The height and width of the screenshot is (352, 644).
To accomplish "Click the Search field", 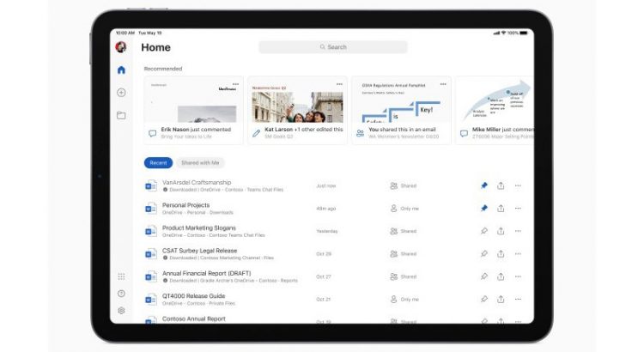I will click(x=333, y=47).
